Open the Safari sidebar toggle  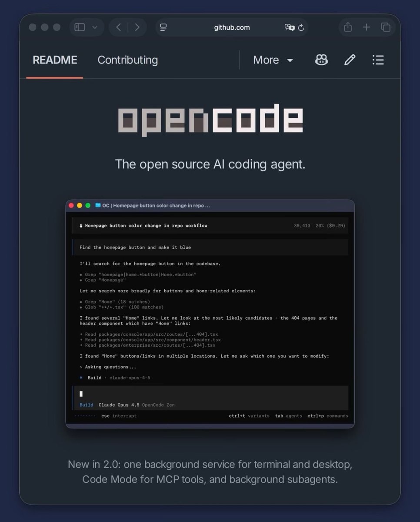pyautogui.click(x=80, y=27)
